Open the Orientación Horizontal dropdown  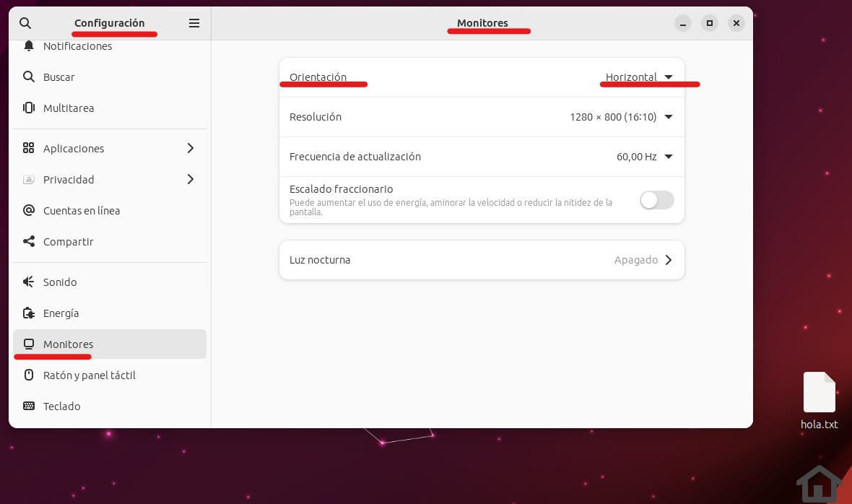tap(639, 77)
